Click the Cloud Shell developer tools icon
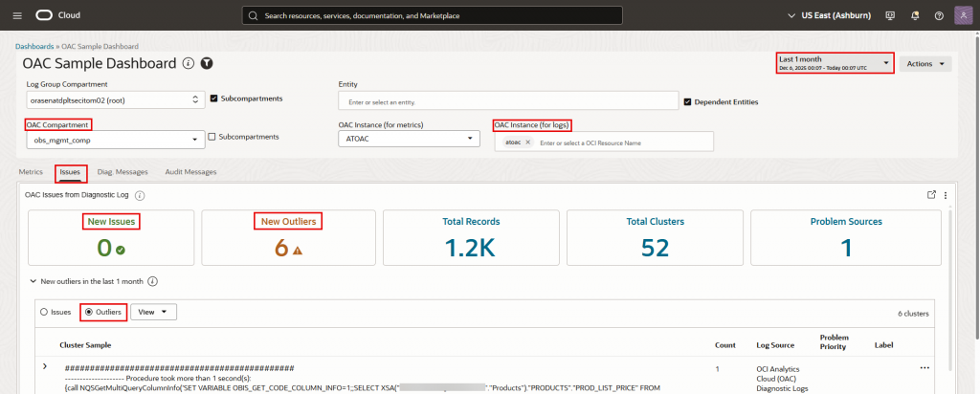Screen dimensions: 980x394 (x=890, y=15)
